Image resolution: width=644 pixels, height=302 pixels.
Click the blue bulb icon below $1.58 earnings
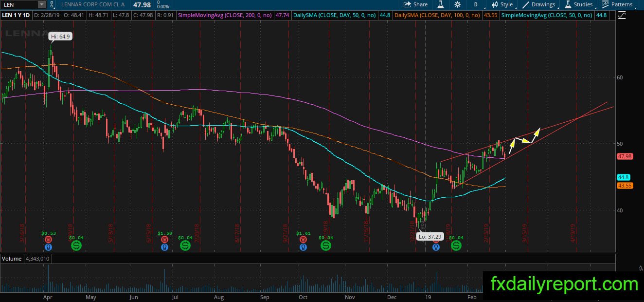[x=165, y=247]
